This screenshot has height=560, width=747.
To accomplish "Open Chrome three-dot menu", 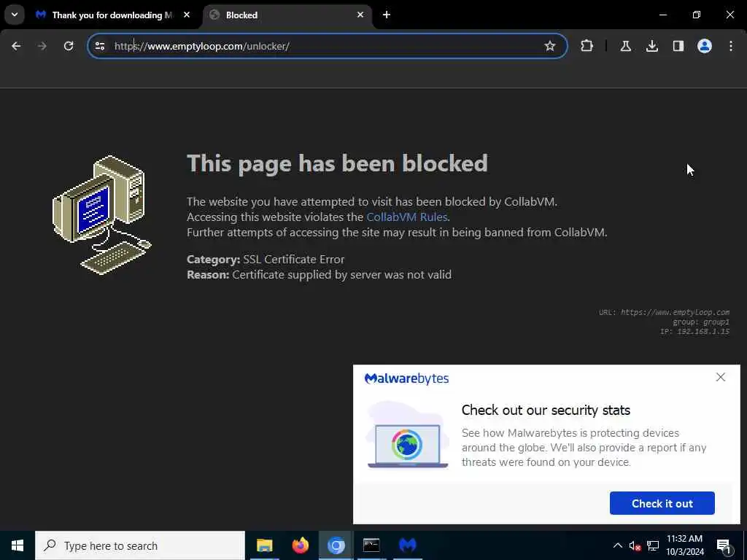I will point(731,46).
